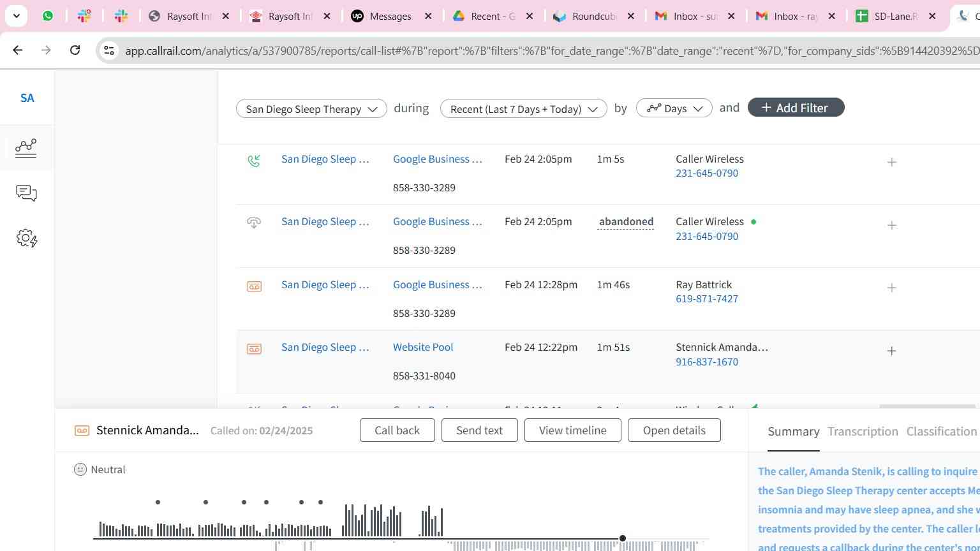Add tag with plus icon in Ray Battrick row
The width and height of the screenshot is (980, 551).
coord(892,288)
